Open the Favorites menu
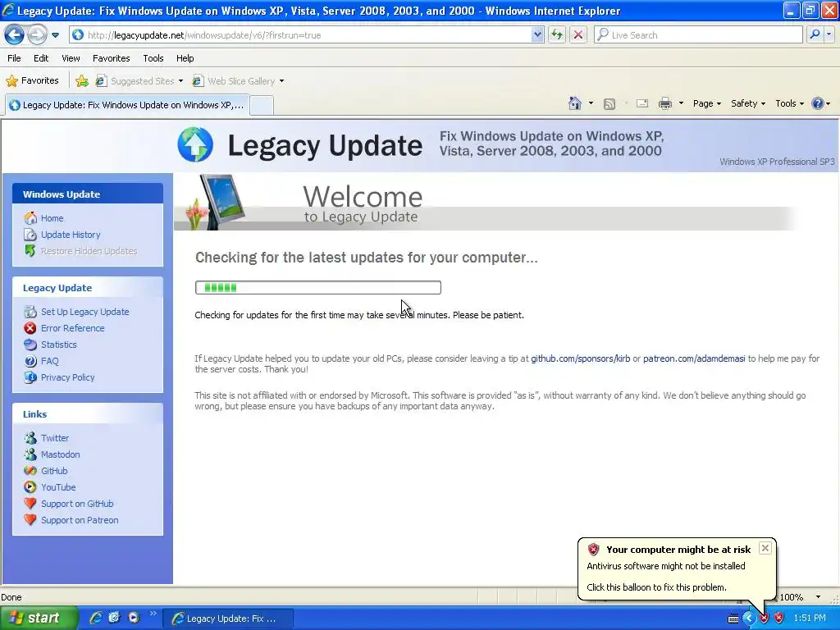Viewport: 840px width, 630px height. 111,58
